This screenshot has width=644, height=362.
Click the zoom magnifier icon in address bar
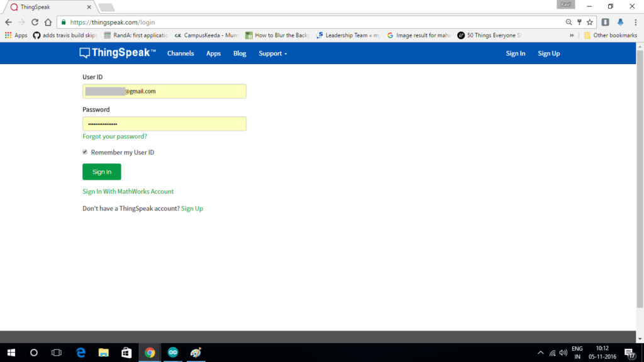coord(569,22)
